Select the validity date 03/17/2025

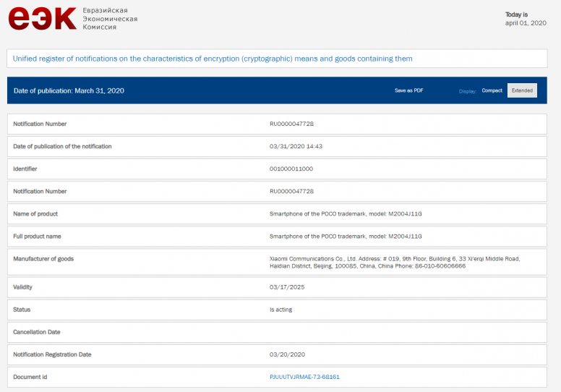[x=287, y=287]
